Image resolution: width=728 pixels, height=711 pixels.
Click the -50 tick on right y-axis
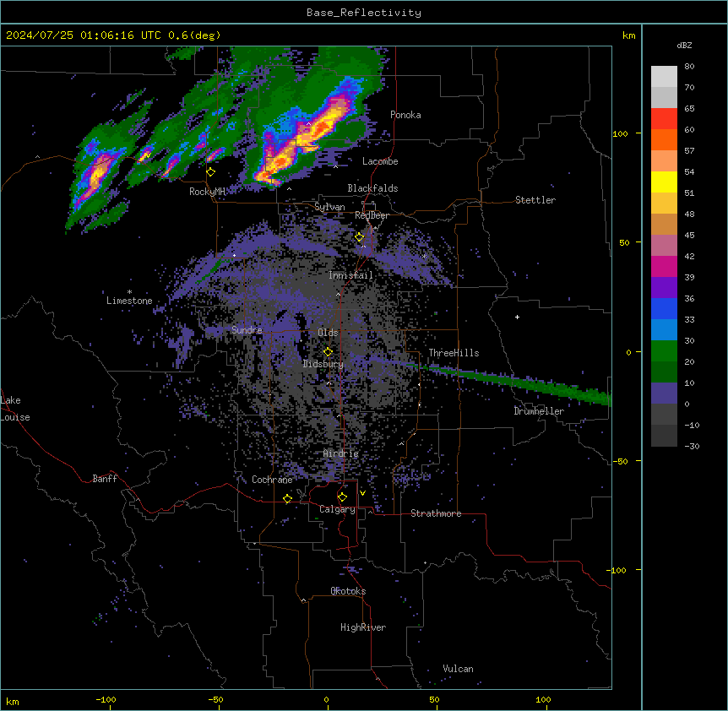click(620, 461)
